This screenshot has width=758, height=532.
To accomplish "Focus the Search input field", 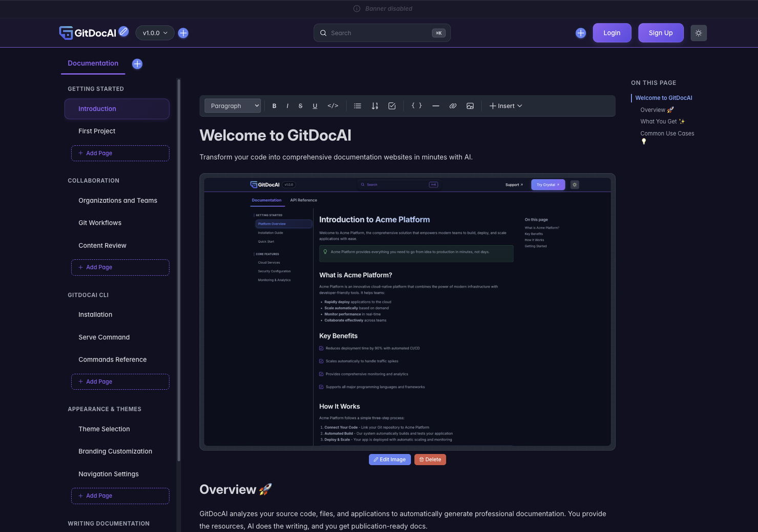I will pos(379,33).
